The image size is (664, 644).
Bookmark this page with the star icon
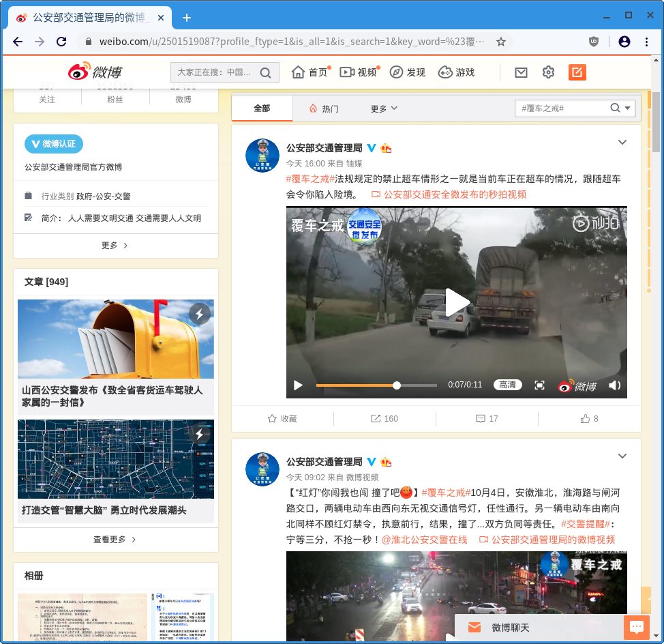pos(501,42)
